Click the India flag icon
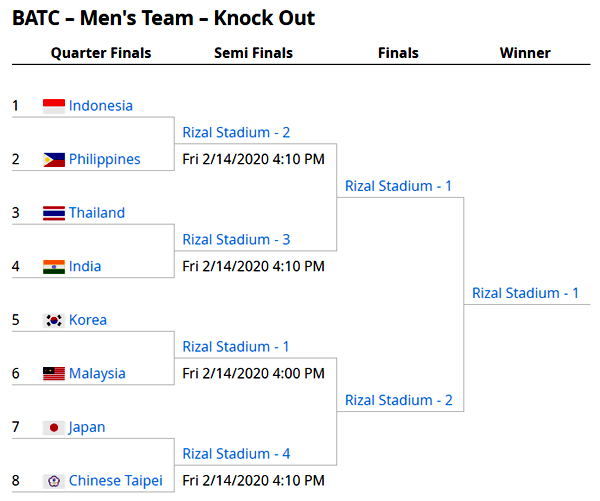600x501 pixels. pyautogui.click(x=54, y=267)
